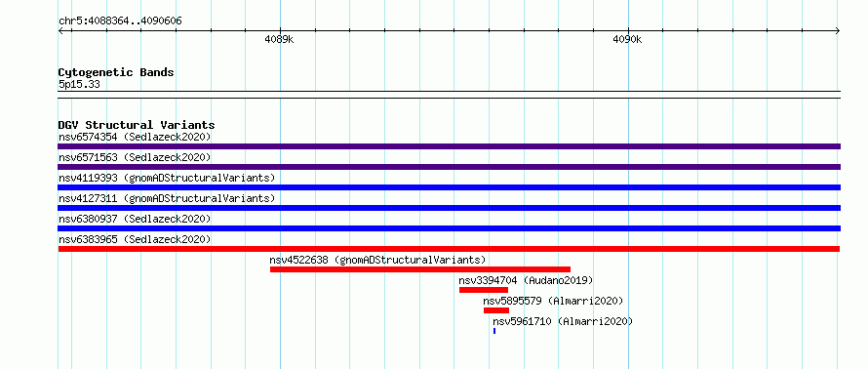Click the purple bar under nsv6571563
Viewport: 868px width, 369px height.
coord(449,167)
